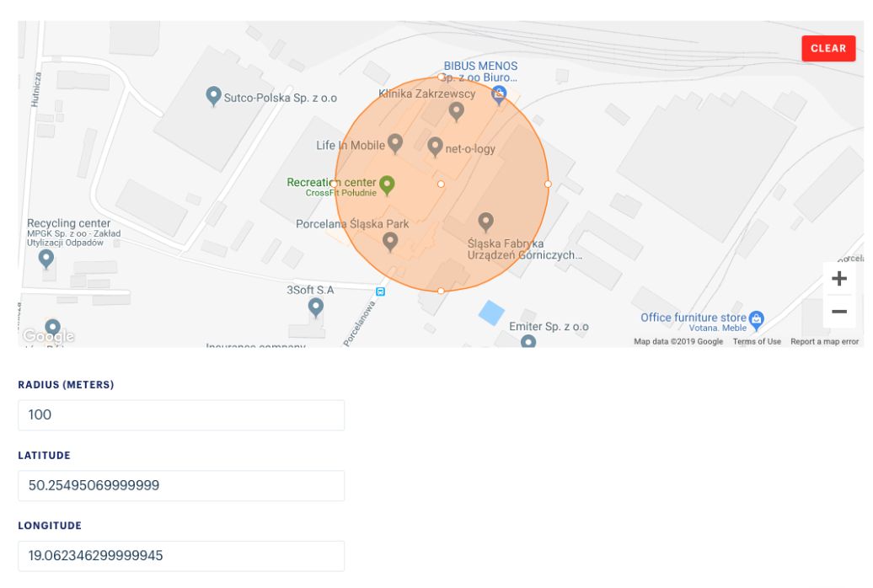
Task: Select the Porcelana Śląska Park marker
Action: coord(390,242)
